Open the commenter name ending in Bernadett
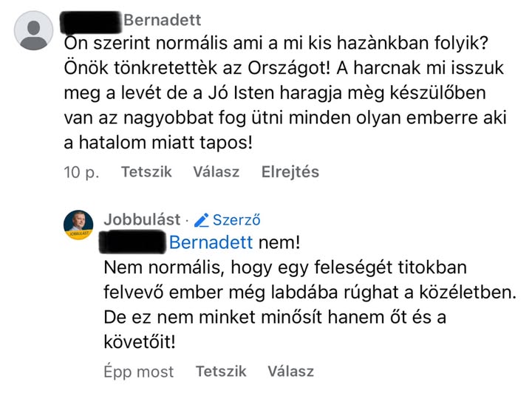 tap(162, 20)
